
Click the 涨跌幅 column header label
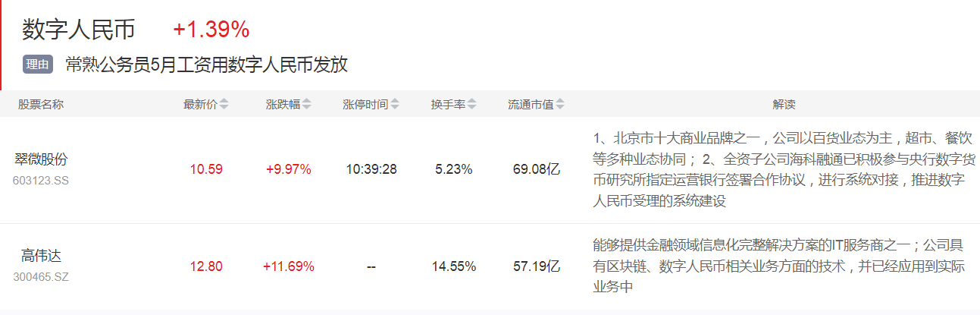point(282,105)
